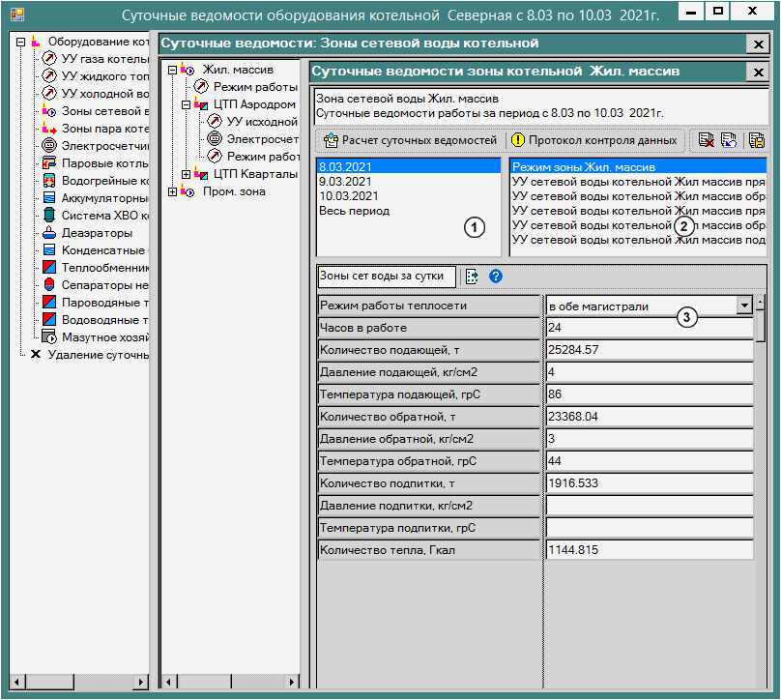Collapse the ЦТП Аэродром tree node
Image resolution: width=781 pixels, height=700 pixels.
(187, 104)
